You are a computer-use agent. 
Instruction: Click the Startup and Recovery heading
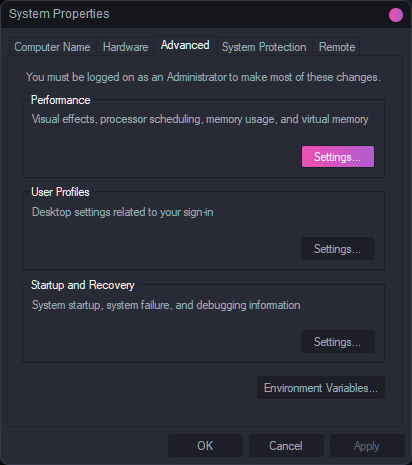(83, 285)
